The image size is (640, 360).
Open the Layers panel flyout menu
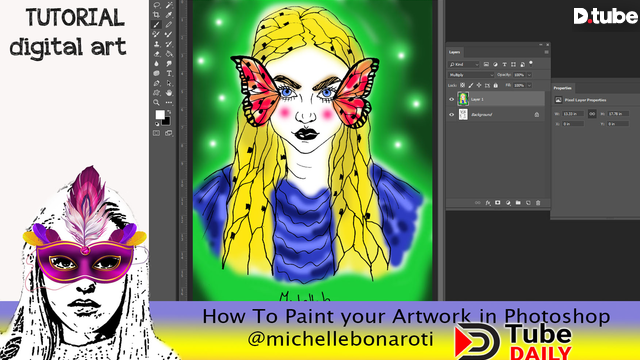click(x=546, y=52)
